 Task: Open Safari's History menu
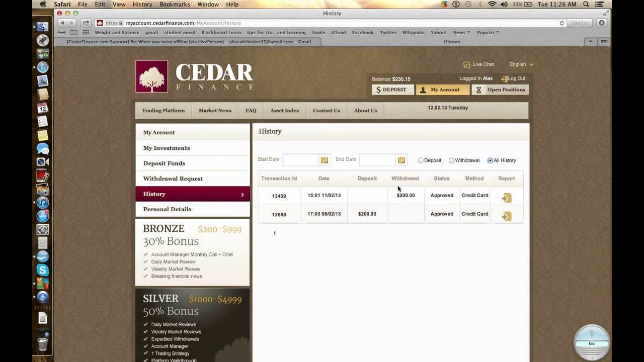[x=142, y=4]
